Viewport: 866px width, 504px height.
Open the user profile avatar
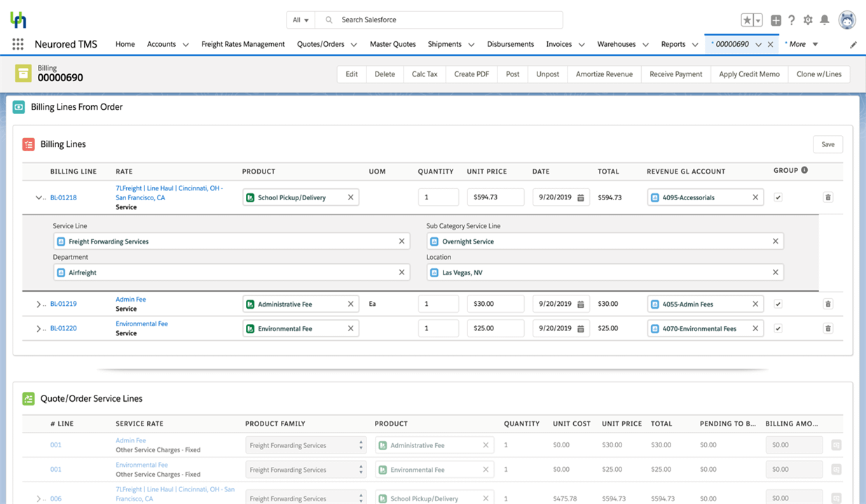pos(846,20)
